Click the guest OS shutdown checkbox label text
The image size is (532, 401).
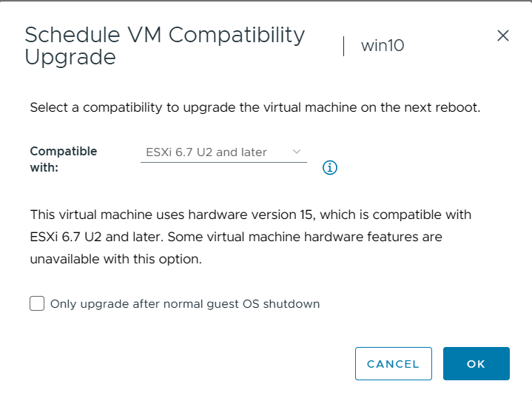[185, 304]
